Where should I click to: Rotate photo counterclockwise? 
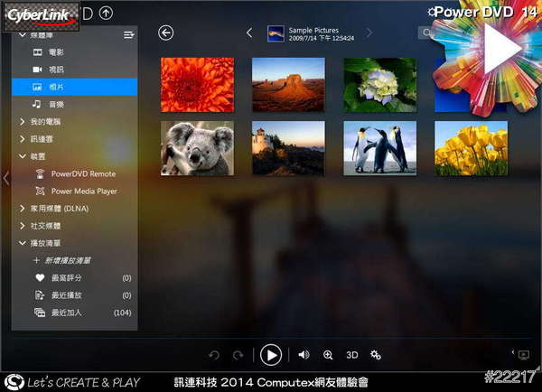(x=214, y=355)
